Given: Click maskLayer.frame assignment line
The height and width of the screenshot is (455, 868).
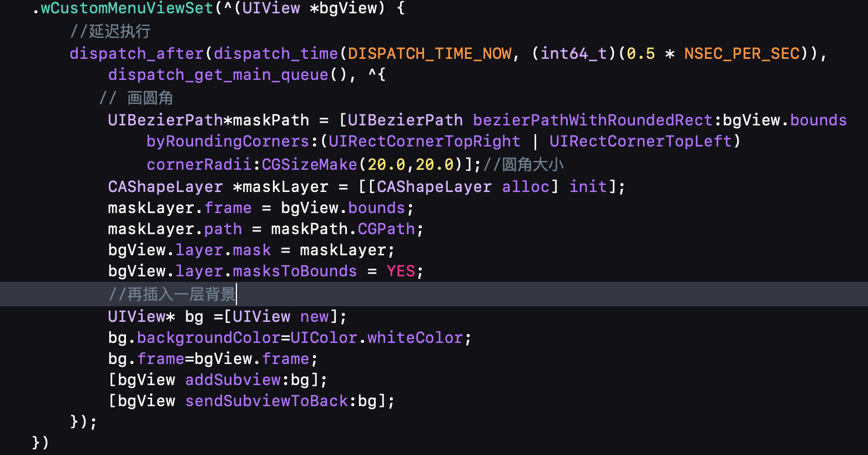Looking at the screenshot, I should pos(261,208).
